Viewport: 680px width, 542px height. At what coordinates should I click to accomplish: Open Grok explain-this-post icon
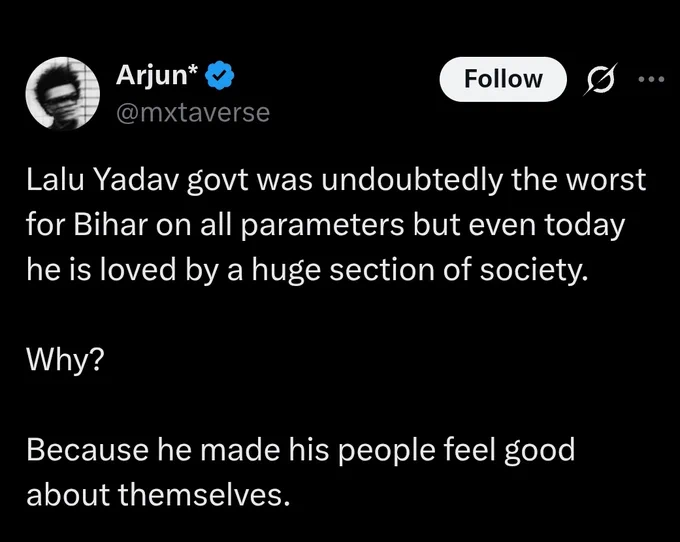coord(601,79)
